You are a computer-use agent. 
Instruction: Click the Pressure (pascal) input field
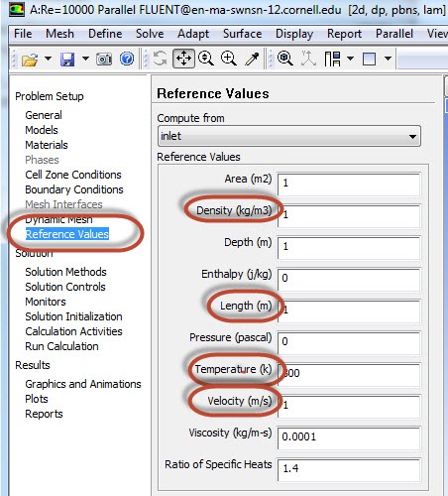click(x=349, y=342)
